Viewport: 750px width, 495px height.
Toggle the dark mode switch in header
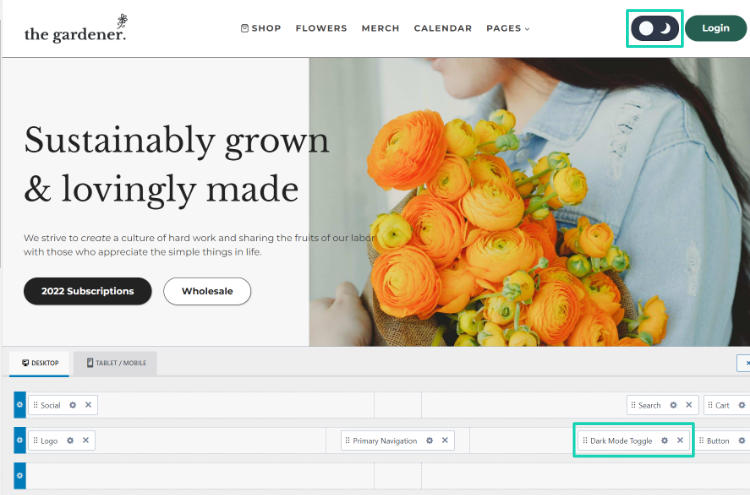(x=655, y=29)
